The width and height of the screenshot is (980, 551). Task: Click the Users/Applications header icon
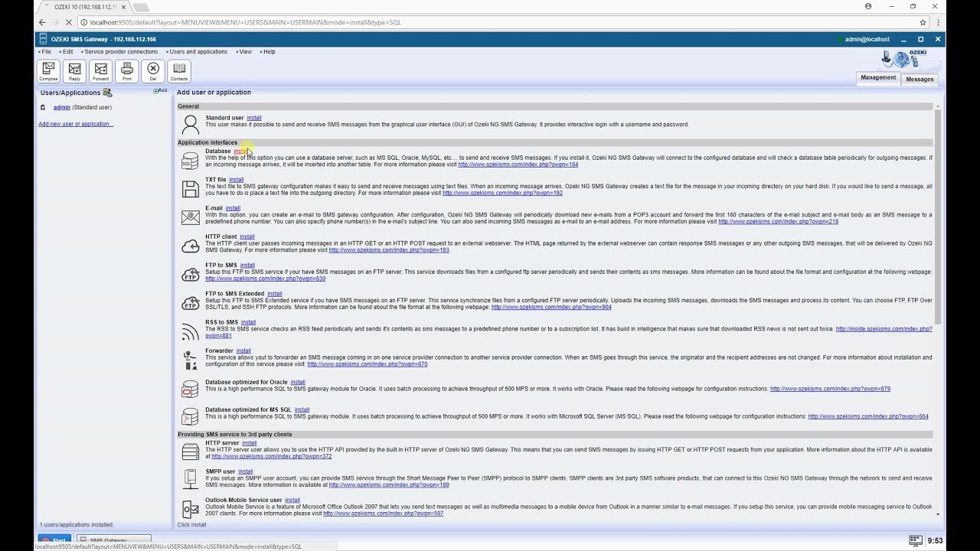(107, 93)
